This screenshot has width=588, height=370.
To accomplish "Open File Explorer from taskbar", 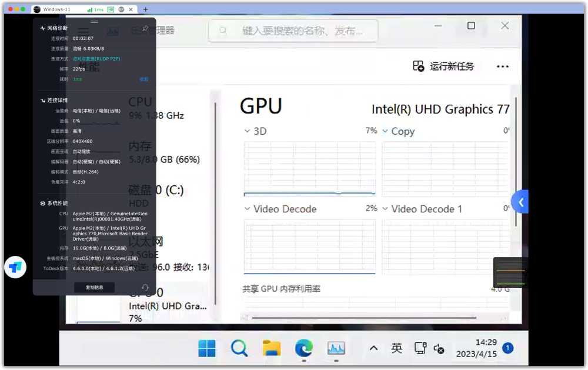I will (272, 349).
